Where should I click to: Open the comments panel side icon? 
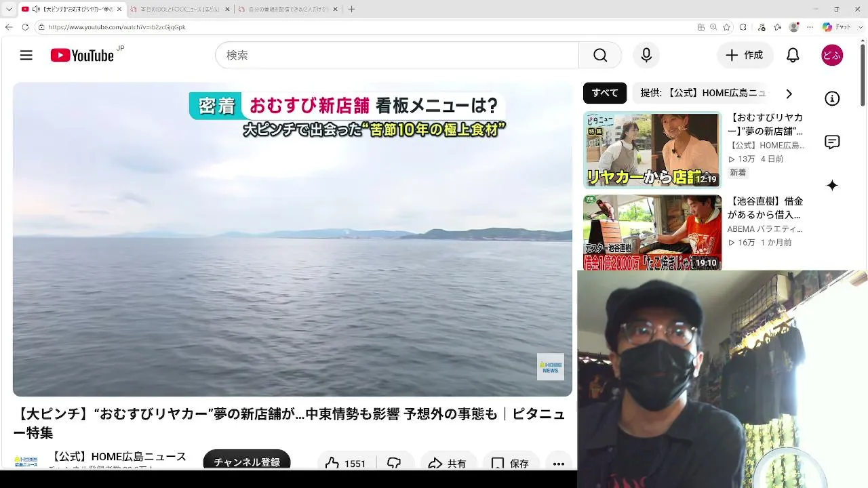(x=832, y=142)
